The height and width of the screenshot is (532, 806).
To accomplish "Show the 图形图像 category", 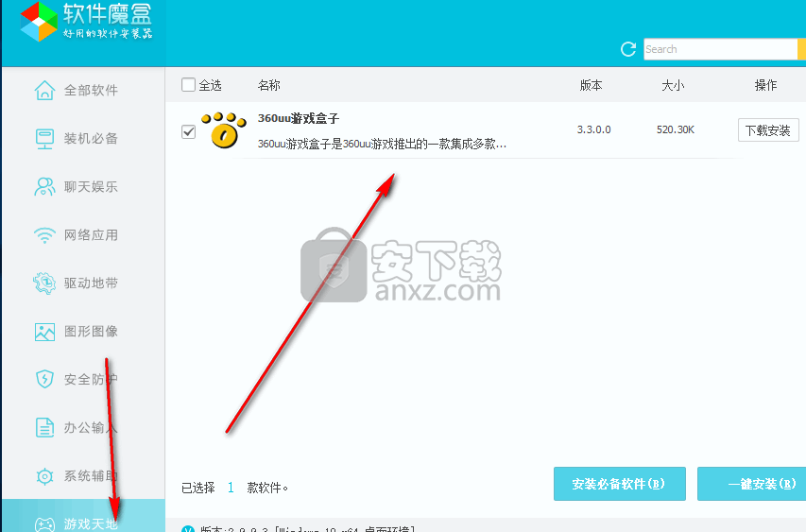I will coord(83,332).
